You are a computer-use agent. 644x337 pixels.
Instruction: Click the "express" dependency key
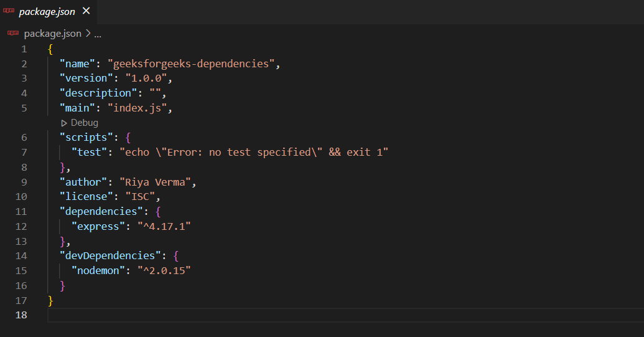98,226
